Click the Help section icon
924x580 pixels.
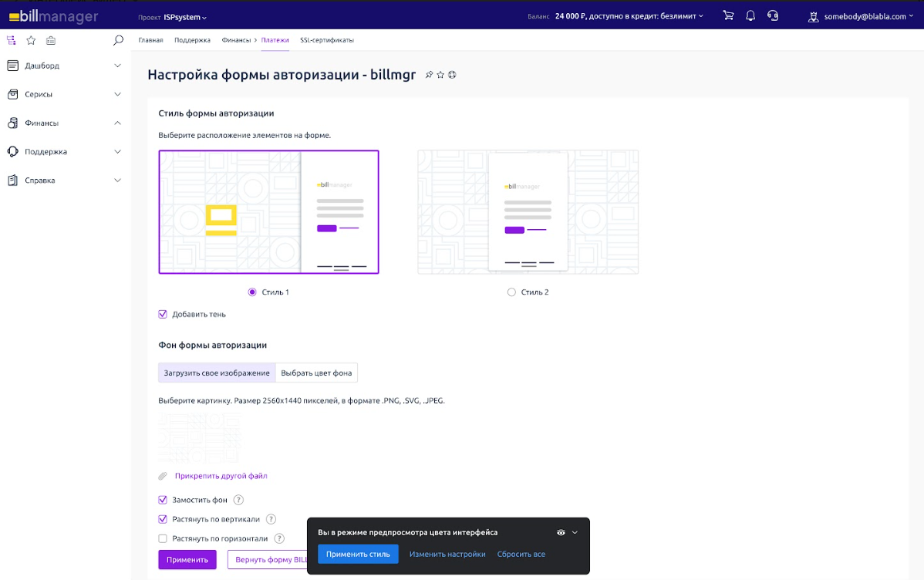[13, 180]
